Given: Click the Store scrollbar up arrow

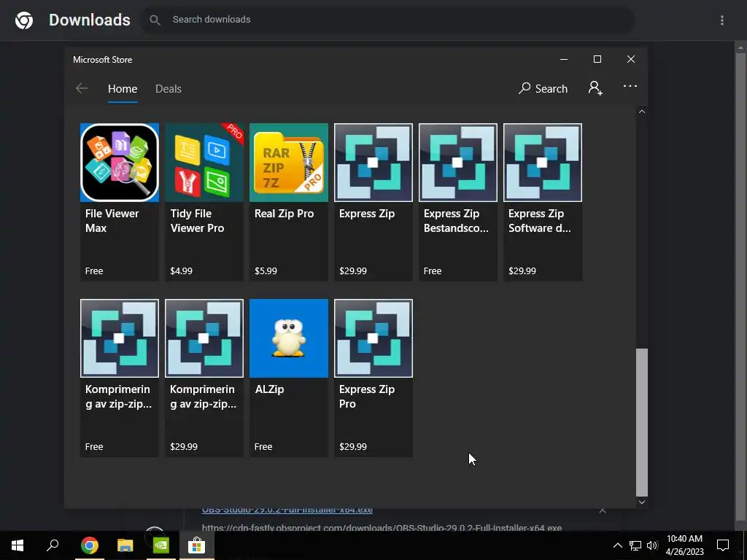Looking at the screenshot, I should coord(642,112).
